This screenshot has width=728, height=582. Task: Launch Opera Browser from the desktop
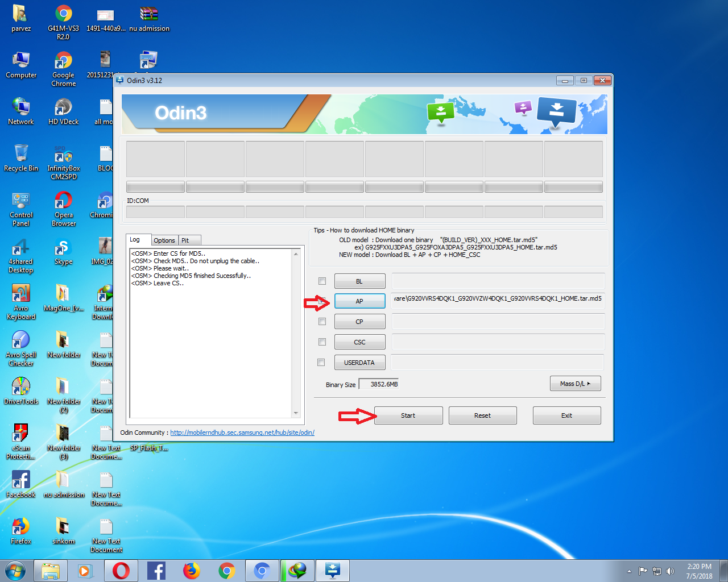click(63, 209)
